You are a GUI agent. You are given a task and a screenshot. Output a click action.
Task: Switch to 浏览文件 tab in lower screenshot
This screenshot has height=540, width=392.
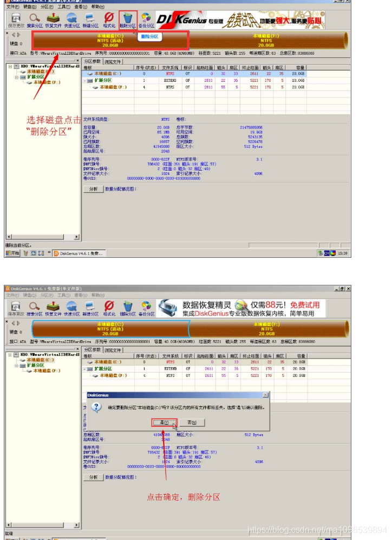113,350
